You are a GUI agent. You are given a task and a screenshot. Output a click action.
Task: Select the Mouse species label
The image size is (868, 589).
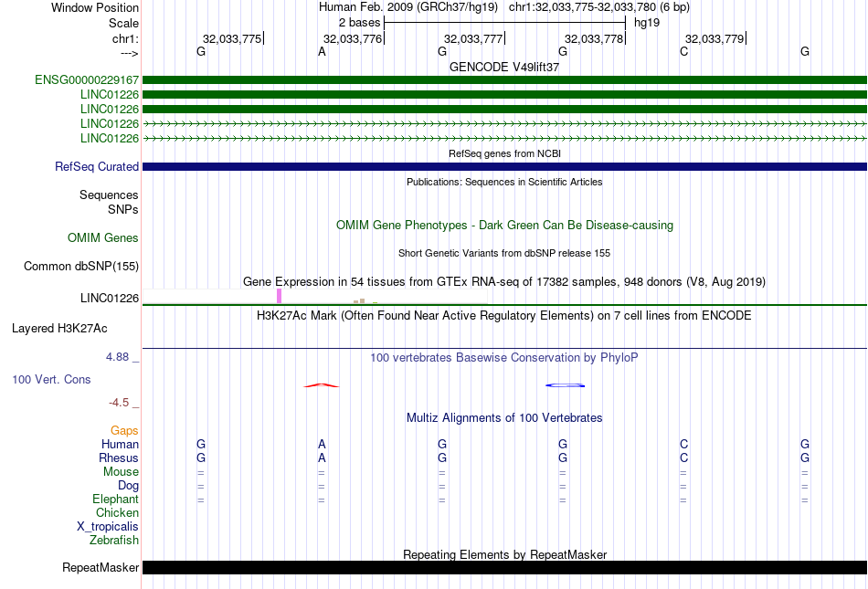point(121,472)
